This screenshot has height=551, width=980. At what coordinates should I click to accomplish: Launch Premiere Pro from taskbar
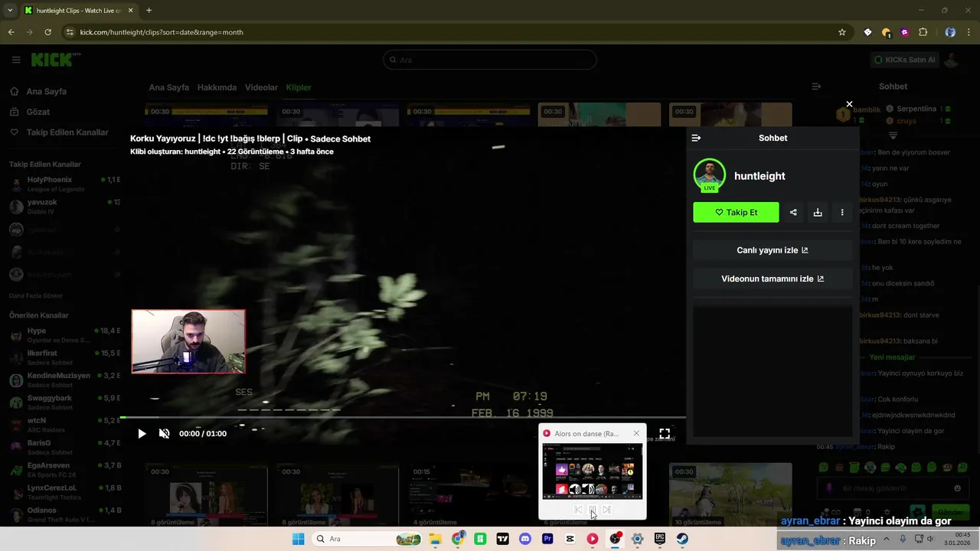coord(547,539)
